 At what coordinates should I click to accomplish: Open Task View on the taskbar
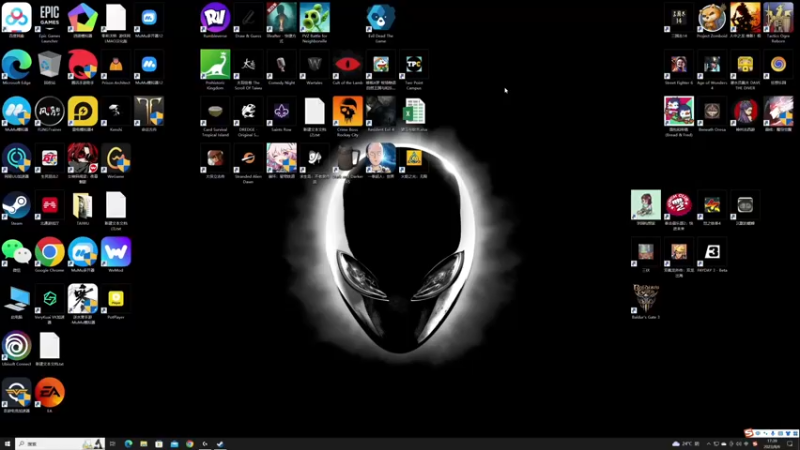[x=113, y=444]
